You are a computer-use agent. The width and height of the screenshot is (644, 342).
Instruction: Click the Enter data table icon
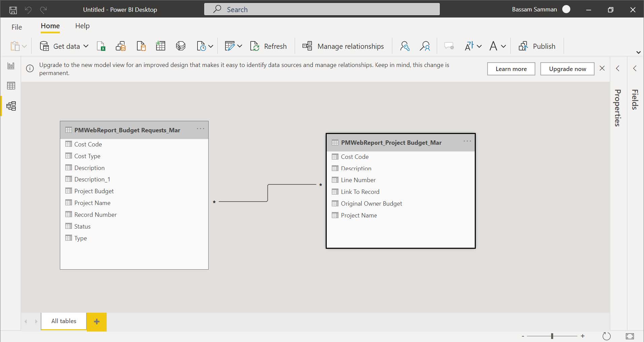coord(160,46)
